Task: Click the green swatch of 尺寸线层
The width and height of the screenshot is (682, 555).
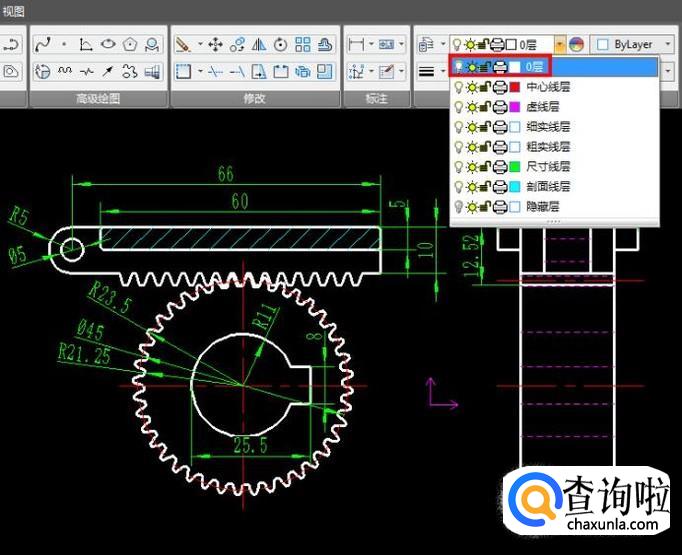Action: click(514, 167)
